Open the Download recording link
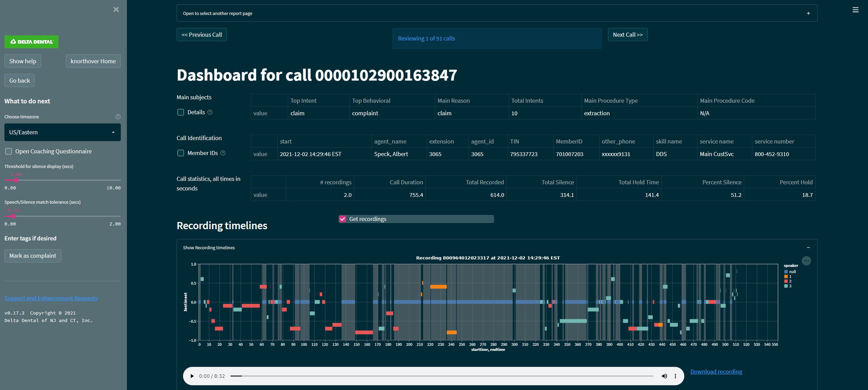The height and width of the screenshot is (390, 868). [716, 371]
